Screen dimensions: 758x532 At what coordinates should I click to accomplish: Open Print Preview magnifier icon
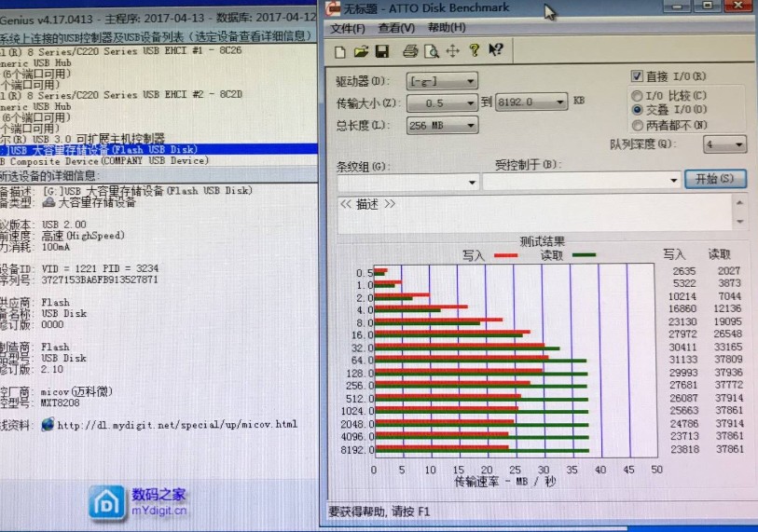[431, 50]
